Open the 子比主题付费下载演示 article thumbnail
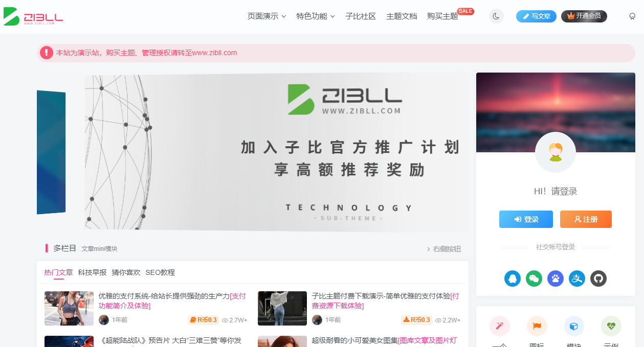 [x=282, y=308]
